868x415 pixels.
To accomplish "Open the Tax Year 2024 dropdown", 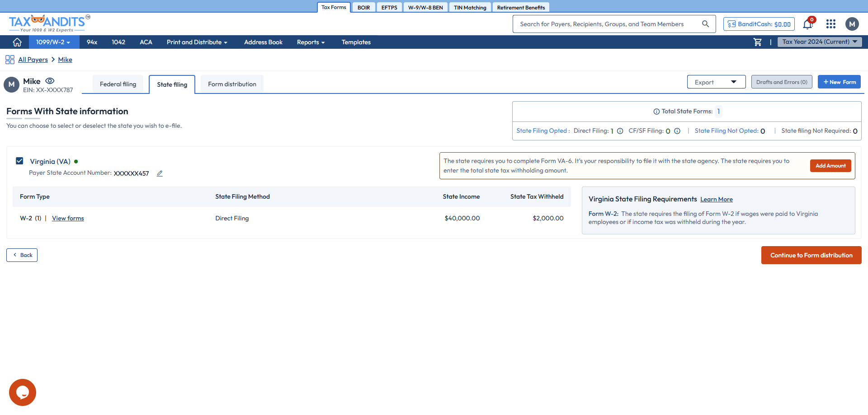I will pos(820,42).
